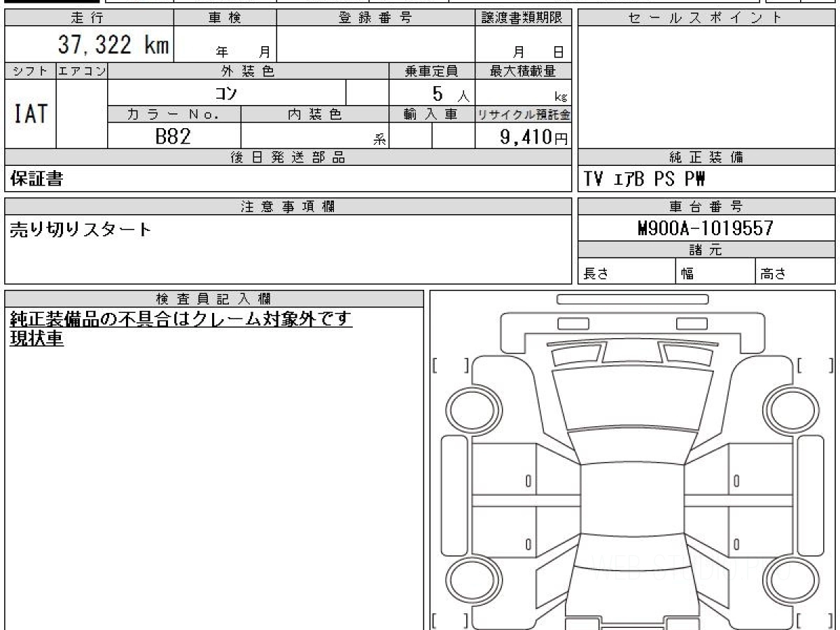Click the windshield on the car diagram

(x=631, y=444)
